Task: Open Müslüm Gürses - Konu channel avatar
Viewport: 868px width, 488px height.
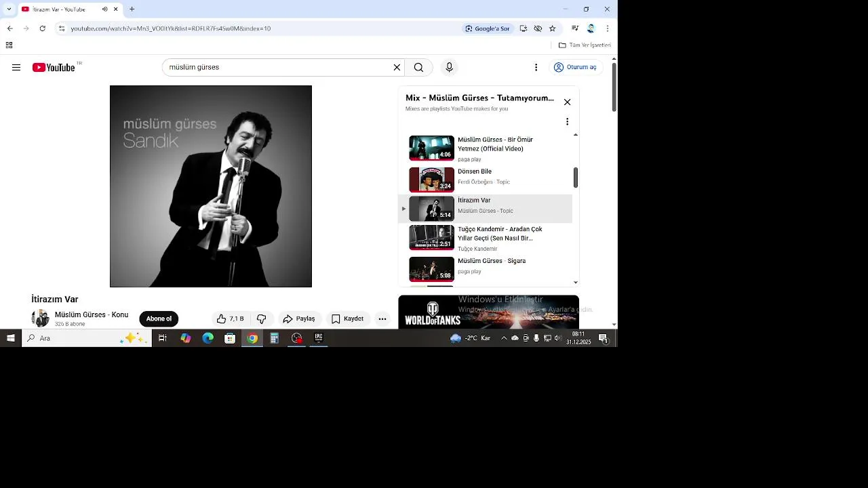Action: click(41, 319)
